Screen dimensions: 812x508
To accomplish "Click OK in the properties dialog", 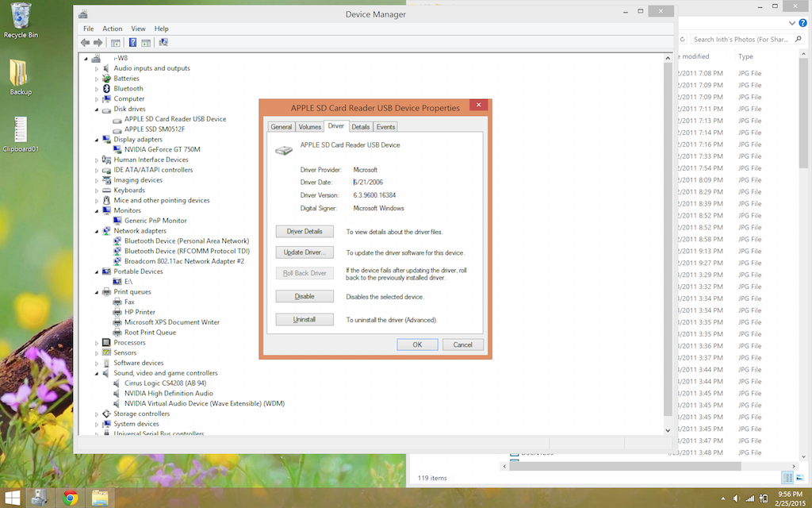I will (417, 344).
